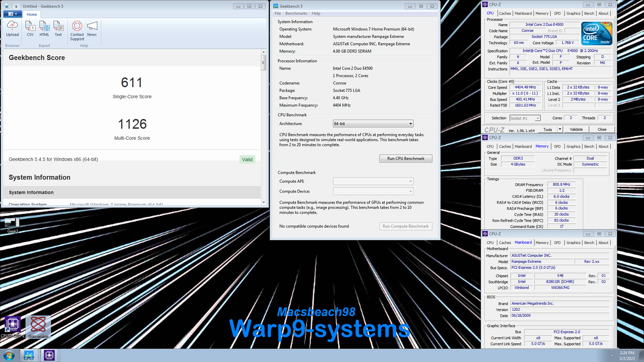Click the CPU-Z title icon of top window
This screenshot has height=362, width=644.
point(485,4)
